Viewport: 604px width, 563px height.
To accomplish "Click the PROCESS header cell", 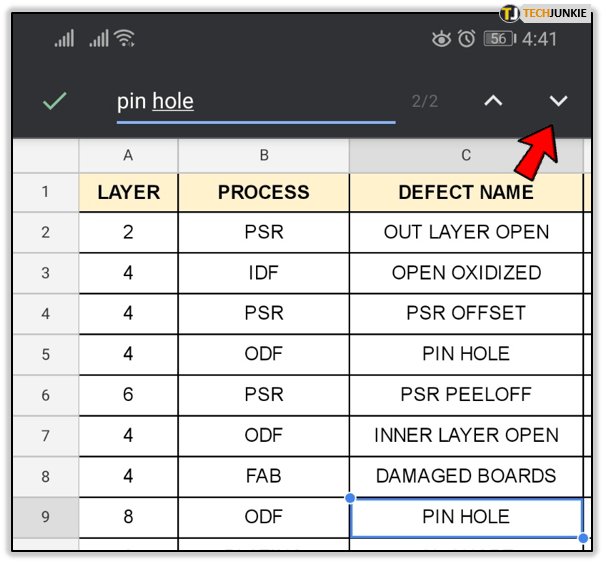I will tap(264, 192).
